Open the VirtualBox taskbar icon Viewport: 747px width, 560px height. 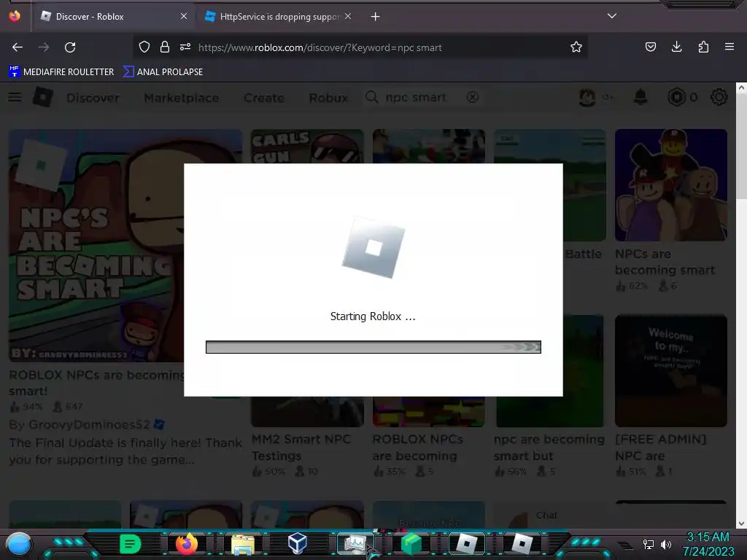tap(298, 543)
